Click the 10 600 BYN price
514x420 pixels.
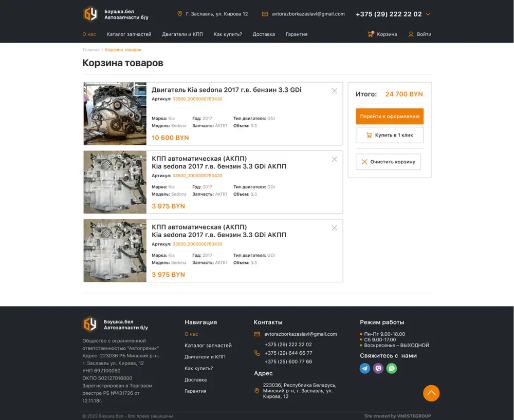170,138
